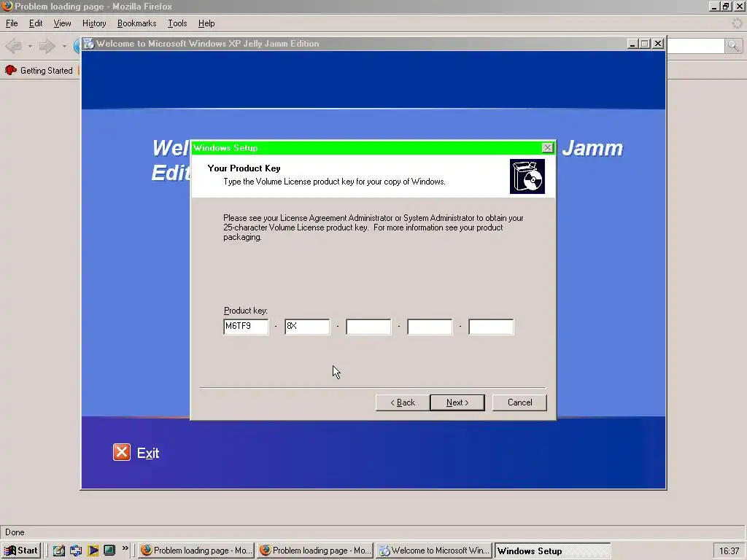The width and height of the screenshot is (747, 560).
Task: Open the Firefox Tools menu
Action: 177,23
